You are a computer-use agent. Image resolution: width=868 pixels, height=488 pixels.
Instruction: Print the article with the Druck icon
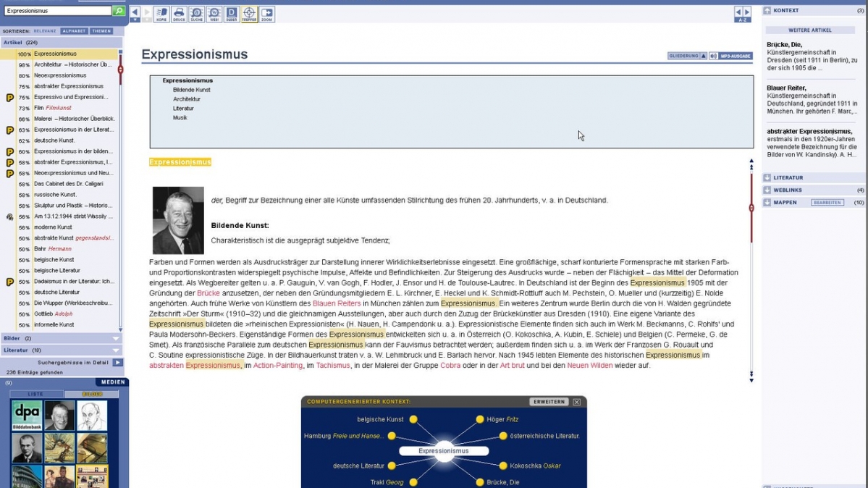(178, 14)
